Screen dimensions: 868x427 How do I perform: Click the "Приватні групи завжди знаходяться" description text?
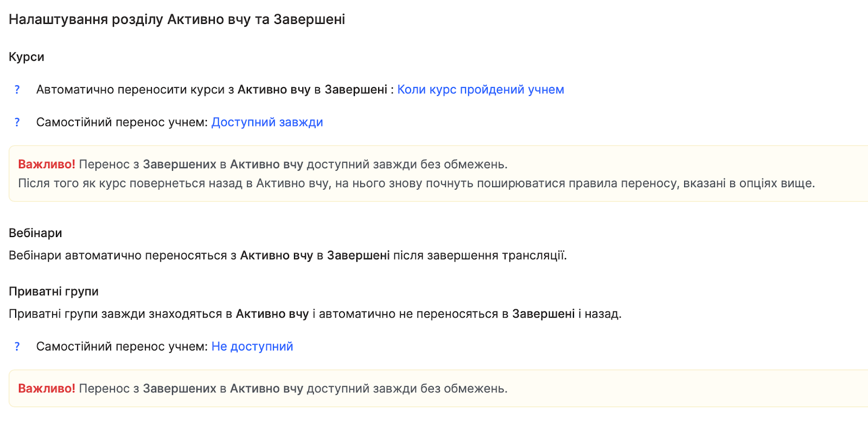[x=315, y=314]
